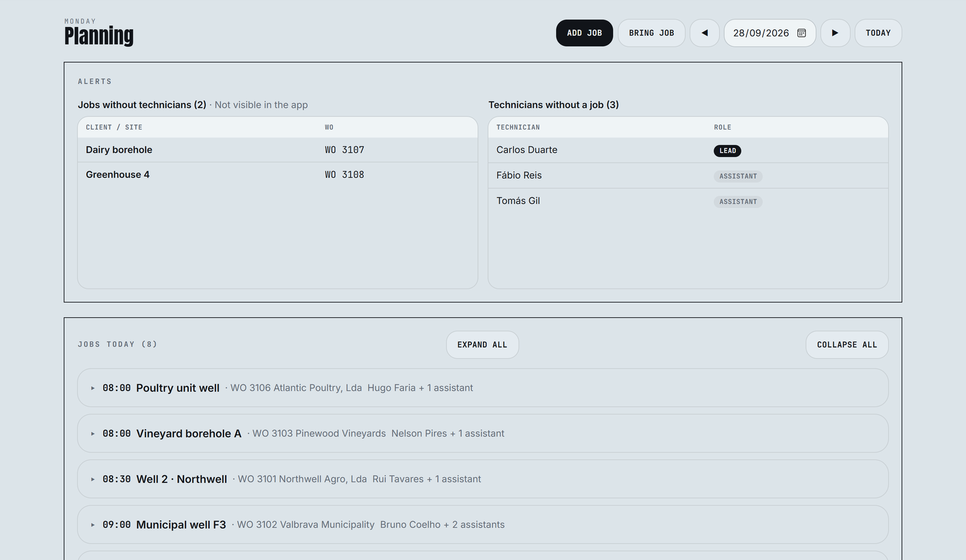Go to the next day arrow
This screenshot has height=560, width=966.
point(835,33)
